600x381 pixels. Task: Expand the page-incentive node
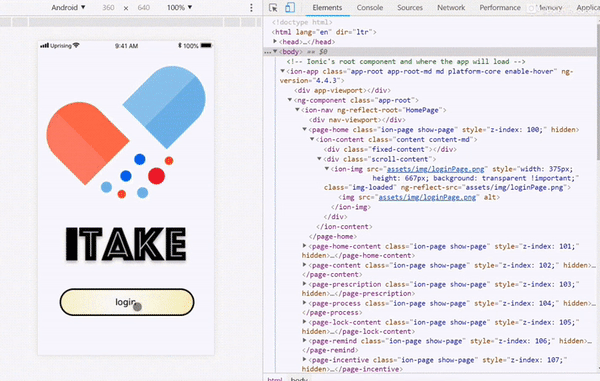[305, 360]
